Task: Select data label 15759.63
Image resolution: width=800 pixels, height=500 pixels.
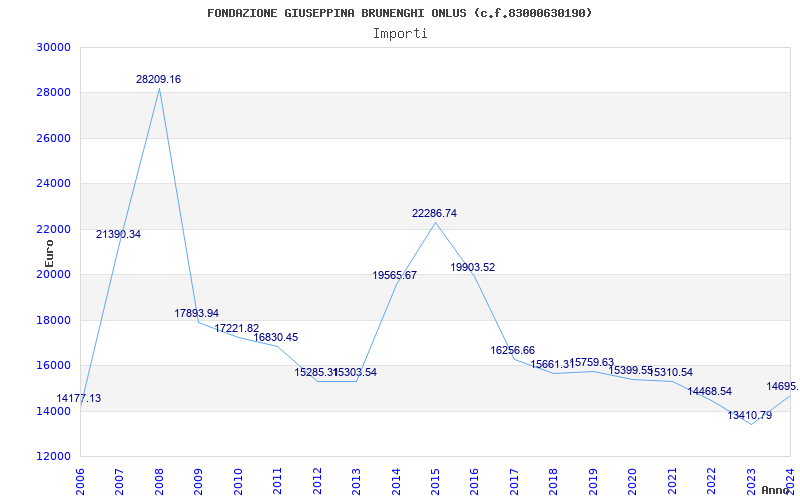Action: pyautogui.click(x=592, y=362)
